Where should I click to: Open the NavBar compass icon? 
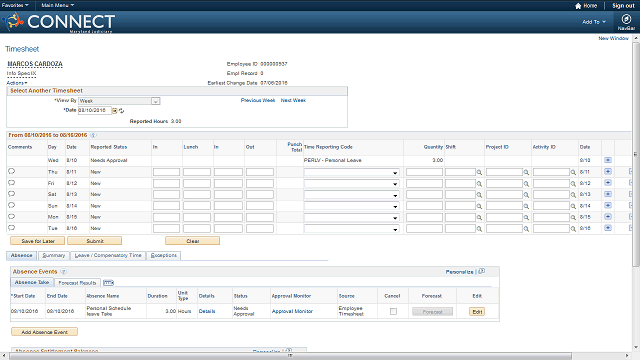[x=626, y=19]
